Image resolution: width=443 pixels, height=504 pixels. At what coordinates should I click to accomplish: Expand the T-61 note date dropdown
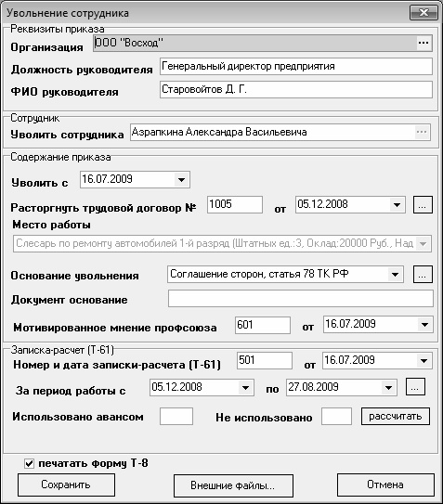click(423, 361)
